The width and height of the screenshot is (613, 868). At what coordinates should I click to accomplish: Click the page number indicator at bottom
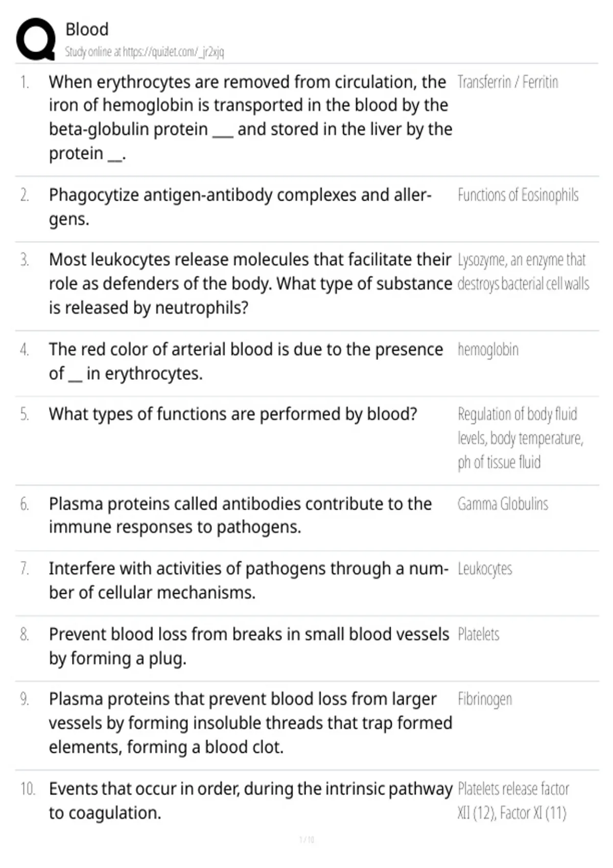[x=306, y=839]
